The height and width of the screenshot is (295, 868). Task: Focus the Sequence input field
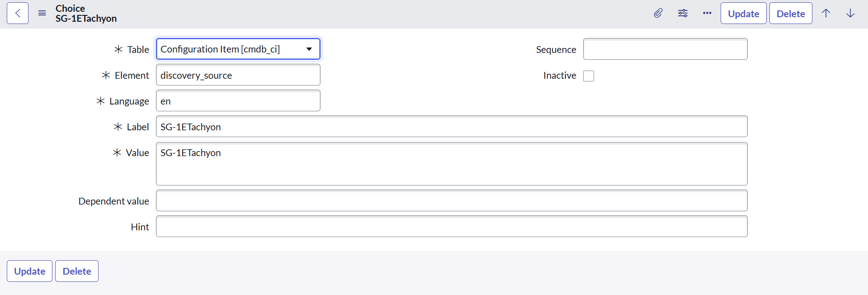665,49
